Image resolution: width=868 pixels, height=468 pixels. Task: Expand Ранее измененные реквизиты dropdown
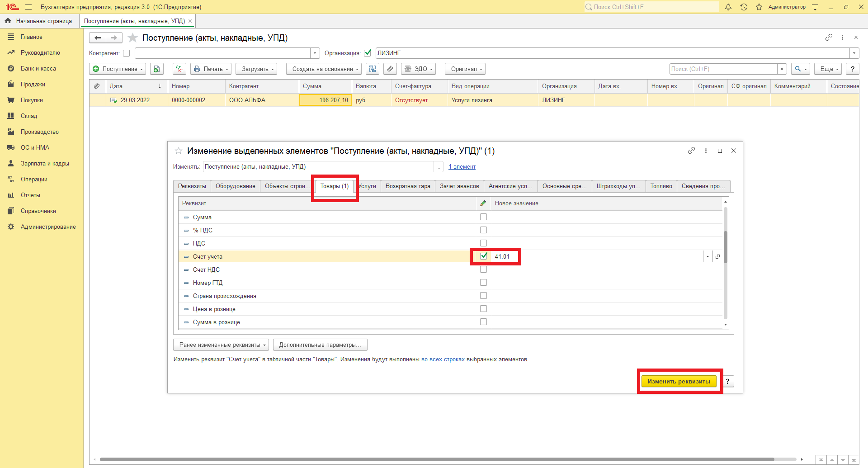click(221, 345)
